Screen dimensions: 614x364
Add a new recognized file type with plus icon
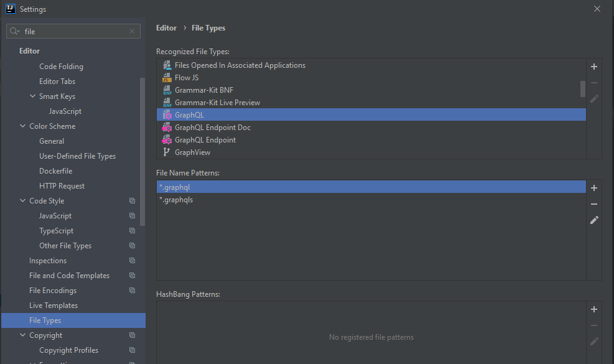point(593,67)
